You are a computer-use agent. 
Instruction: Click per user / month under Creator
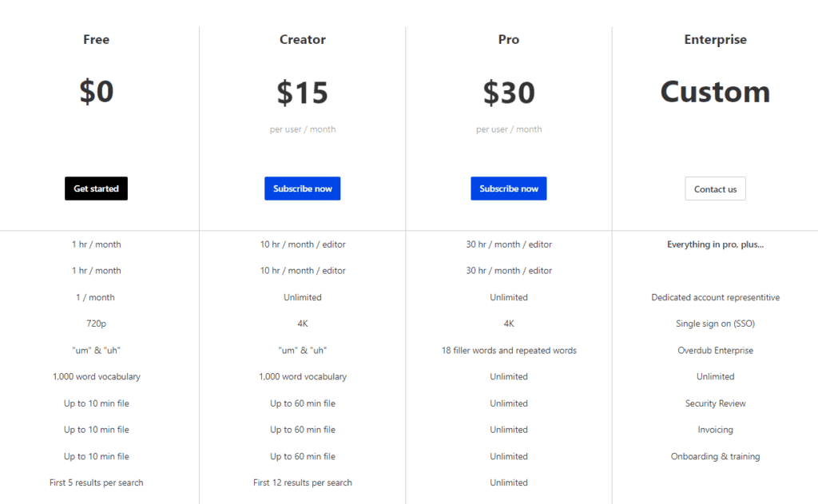(x=302, y=129)
